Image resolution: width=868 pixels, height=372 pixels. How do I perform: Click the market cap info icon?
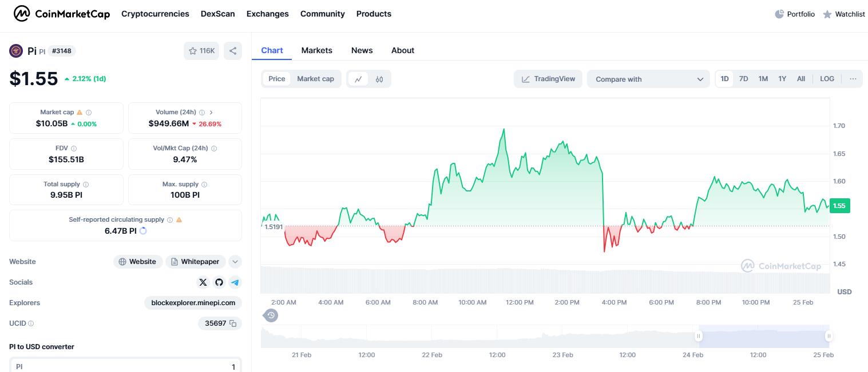tap(89, 113)
